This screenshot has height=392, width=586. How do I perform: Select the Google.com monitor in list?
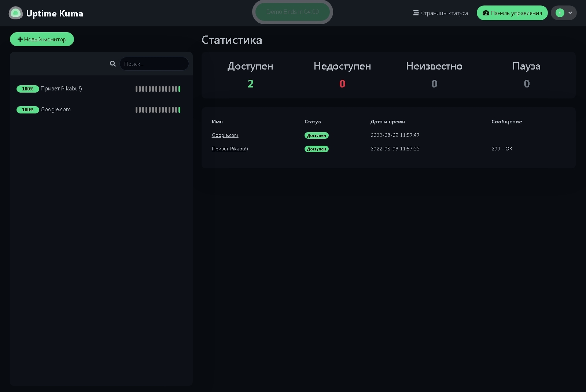102,109
